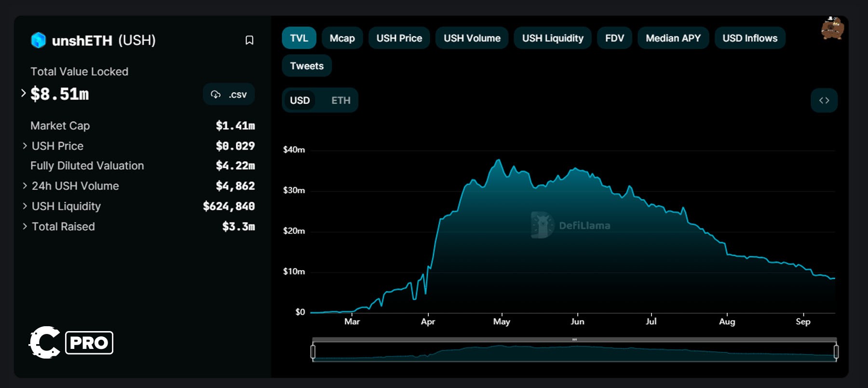This screenshot has width=868, height=388.
Task: Expand the Total Value Locked breakdown chevron
Action: pyautogui.click(x=23, y=93)
